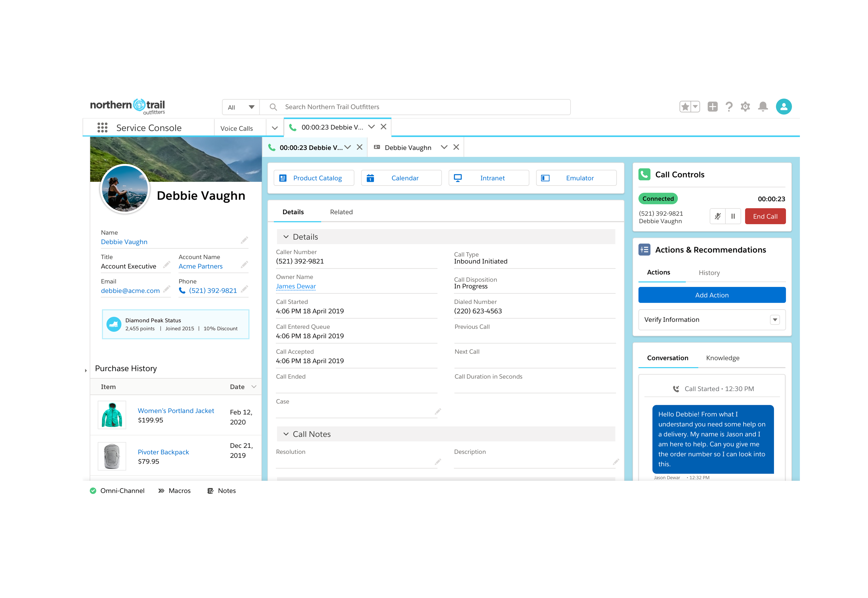Close the 00:00:23 Debbie V... subtab
868x598 pixels.
point(359,147)
